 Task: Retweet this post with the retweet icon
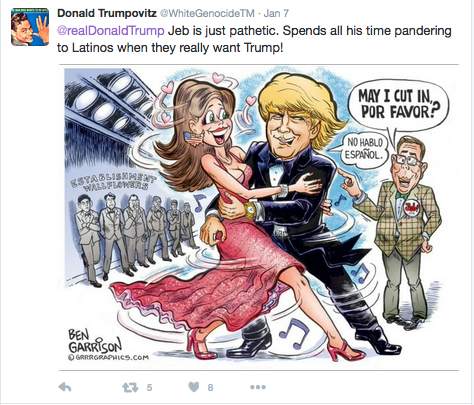coord(130,387)
